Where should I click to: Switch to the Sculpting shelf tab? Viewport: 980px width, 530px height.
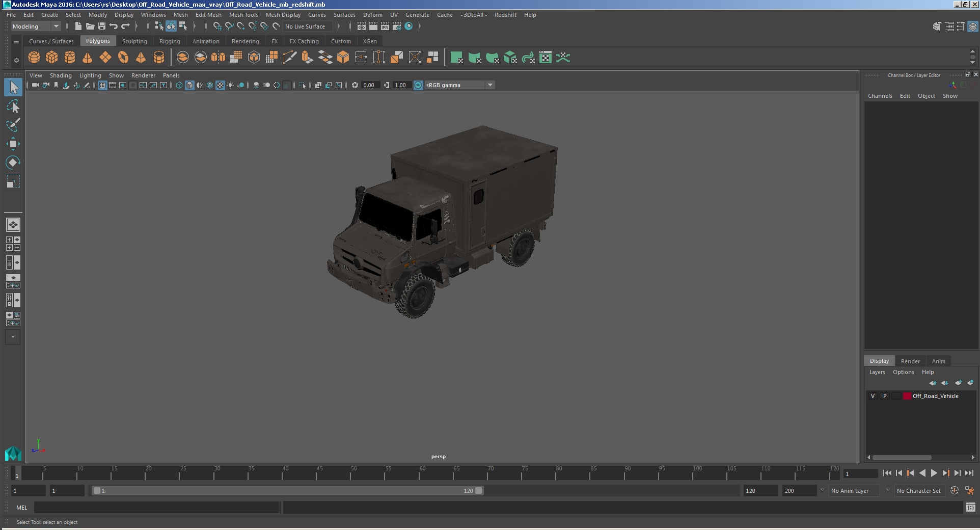[x=134, y=41]
